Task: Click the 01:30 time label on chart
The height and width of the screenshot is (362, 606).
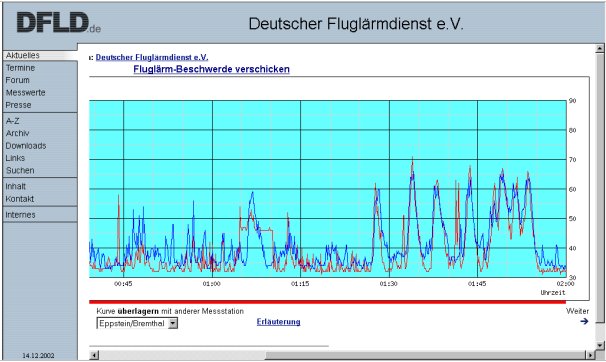Action: pos(388,284)
